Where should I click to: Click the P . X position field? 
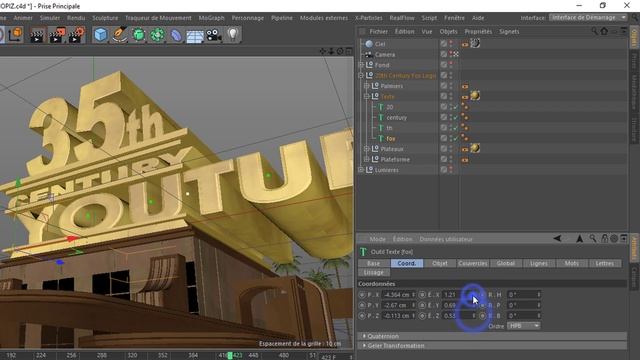399,294
